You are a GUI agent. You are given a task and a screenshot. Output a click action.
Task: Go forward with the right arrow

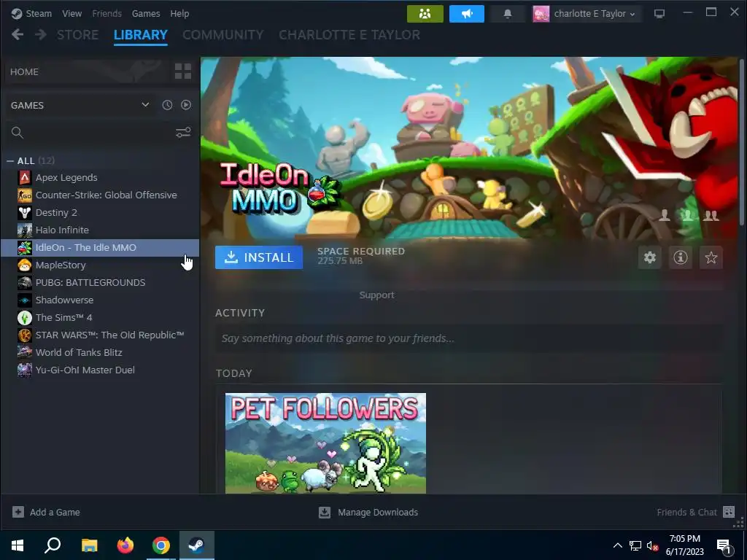click(x=41, y=35)
